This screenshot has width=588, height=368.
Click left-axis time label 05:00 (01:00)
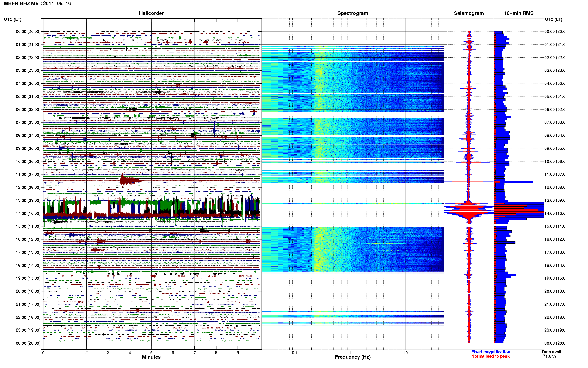tap(28, 96)
